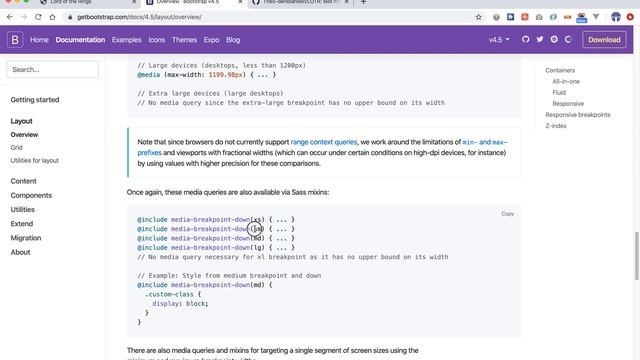Close the GitHub tab
This screenshot has height=360, width=640.
tap(347, 2)
